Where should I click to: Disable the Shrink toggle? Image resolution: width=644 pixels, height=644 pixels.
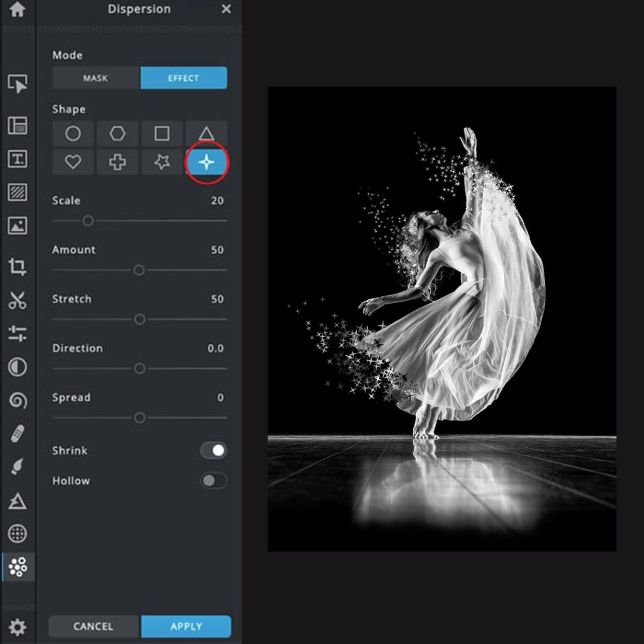213,450
